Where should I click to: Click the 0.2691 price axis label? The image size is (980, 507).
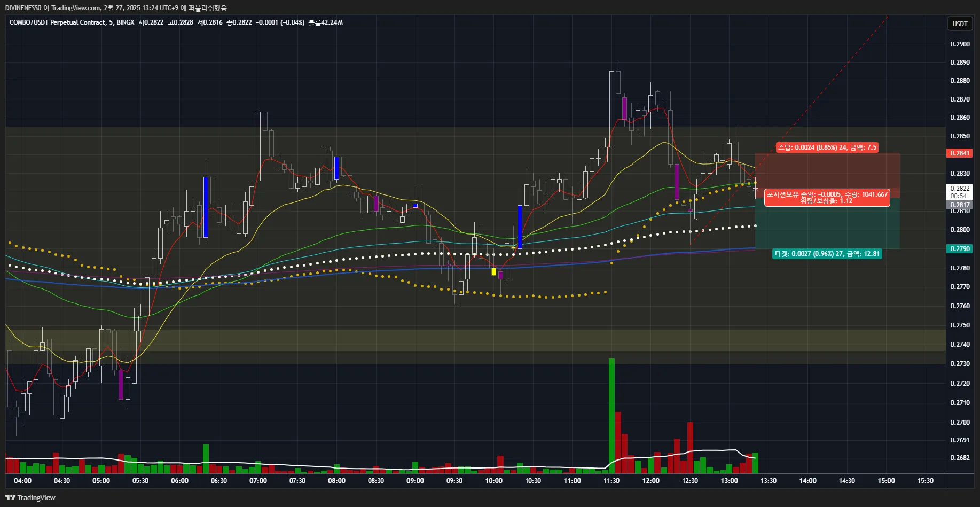point(960,440)
